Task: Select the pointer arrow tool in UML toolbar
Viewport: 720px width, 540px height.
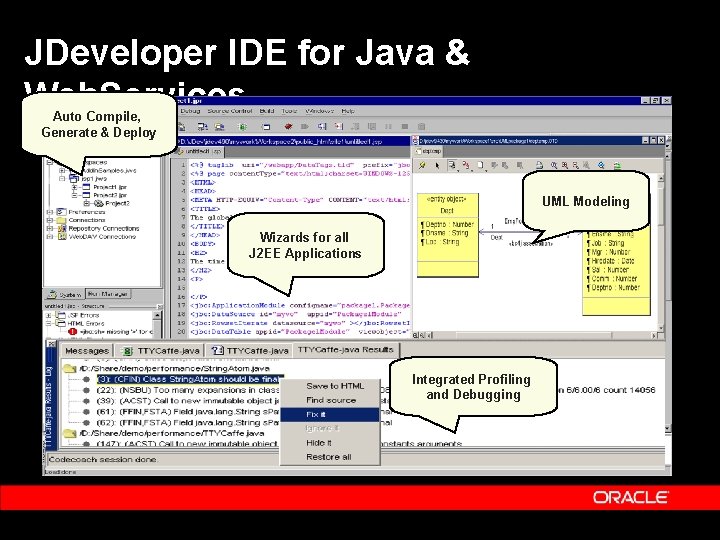Action: coord(437,165)
